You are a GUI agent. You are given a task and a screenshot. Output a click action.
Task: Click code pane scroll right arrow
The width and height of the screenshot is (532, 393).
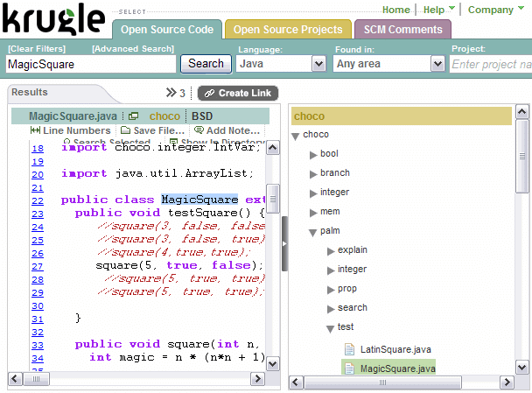257,378
